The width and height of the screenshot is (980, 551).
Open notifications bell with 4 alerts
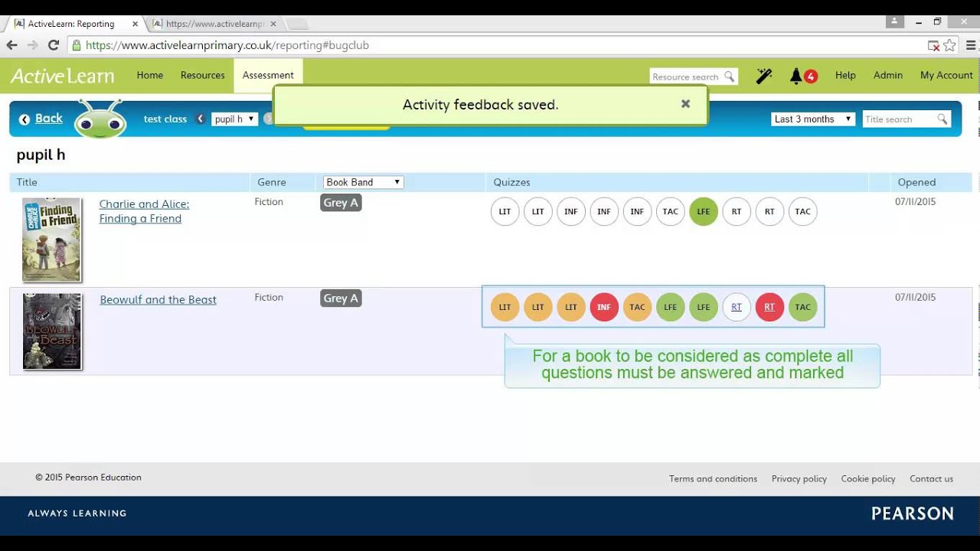pyautogui.click(x=802, y=76)
